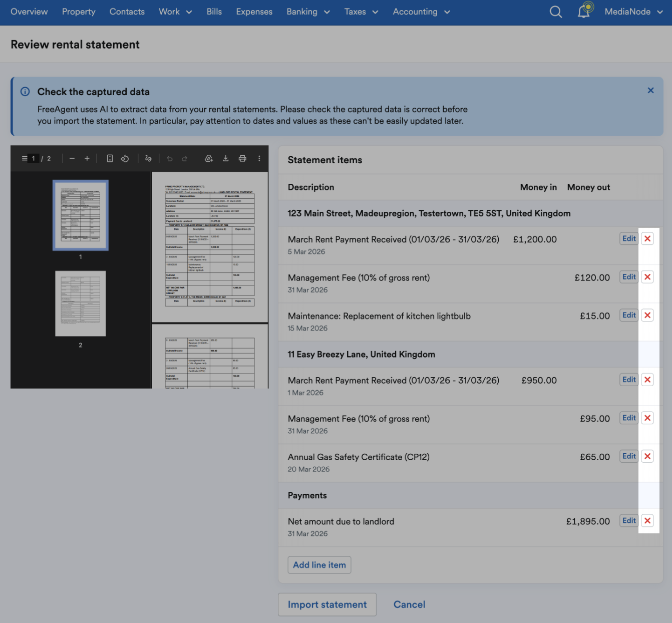Open the MediaNode account dropdown
Image resolution: width=672 pixels, height=623 pixels.
(x=634, y=12)
